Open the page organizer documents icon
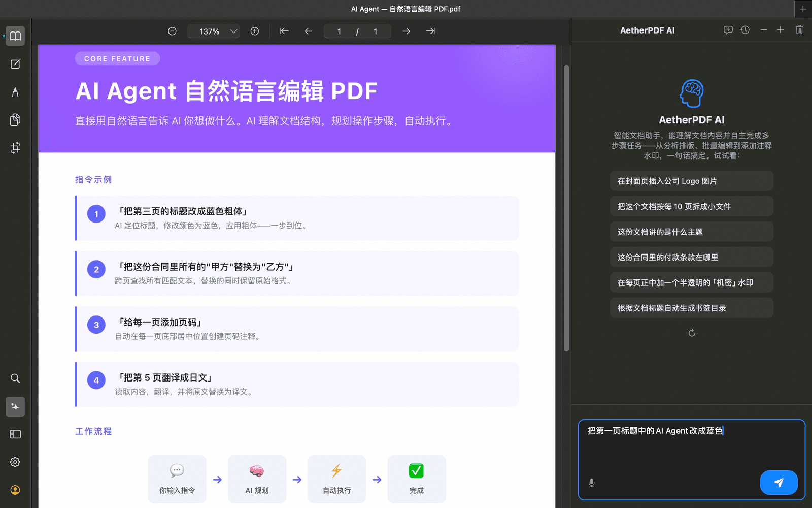This screenshot has height=508, width=812. click(15, 120)
